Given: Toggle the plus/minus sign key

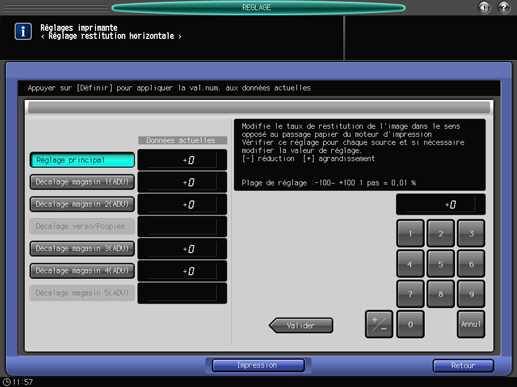Looking at the screenshot, I should pyautogui.click(x=379, y=324).
